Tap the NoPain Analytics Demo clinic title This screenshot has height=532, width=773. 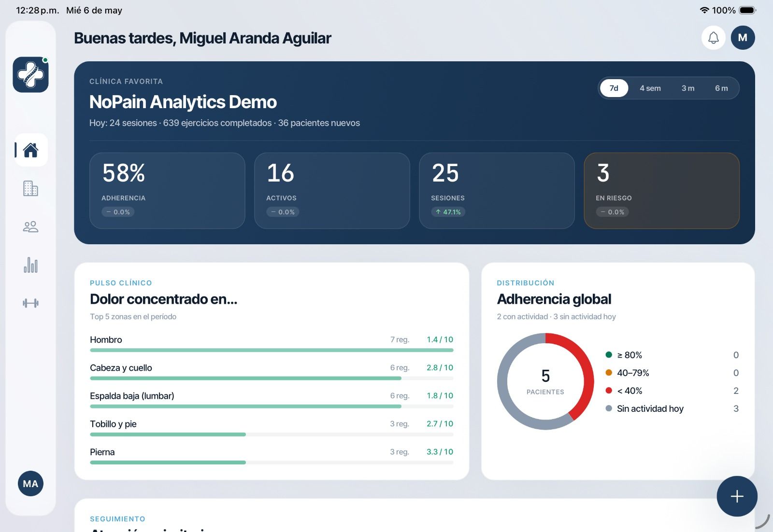(183, 102)
